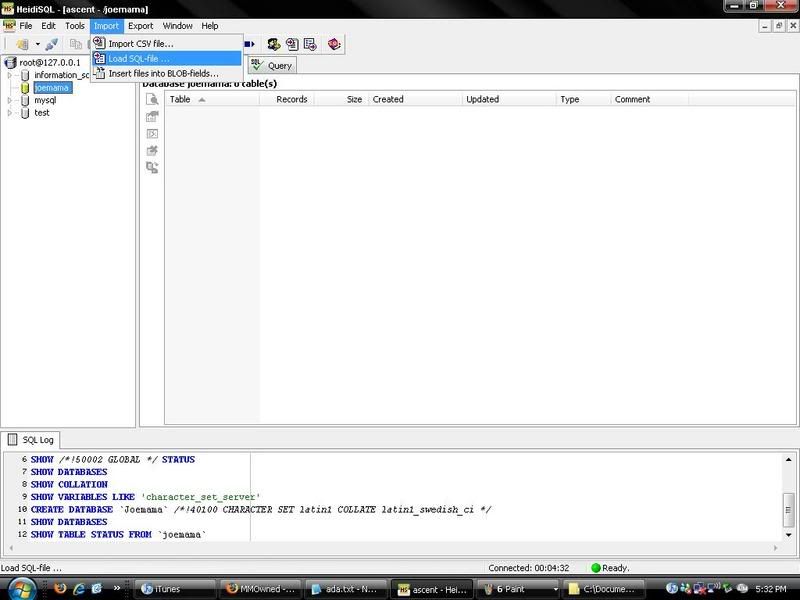Click the view table data side icon
The width and height of the screenshot is (800, 600).
point(152,99)
